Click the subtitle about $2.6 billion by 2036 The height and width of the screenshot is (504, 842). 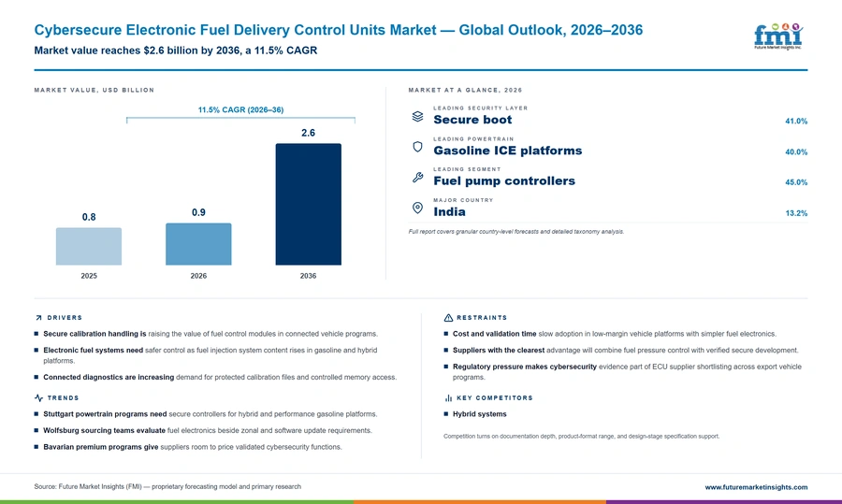(x=176, y=50)
